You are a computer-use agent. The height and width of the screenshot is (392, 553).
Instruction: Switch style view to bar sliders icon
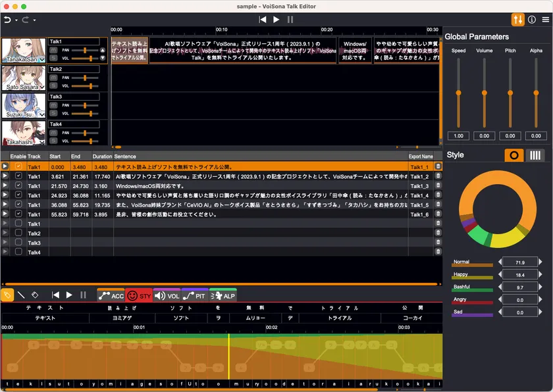[535, 155]
